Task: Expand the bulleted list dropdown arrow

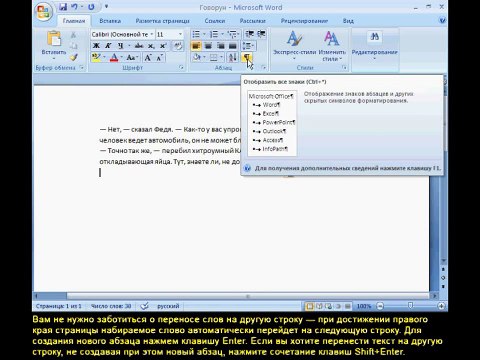Action: pyautogui.click(x=204, y=34)
